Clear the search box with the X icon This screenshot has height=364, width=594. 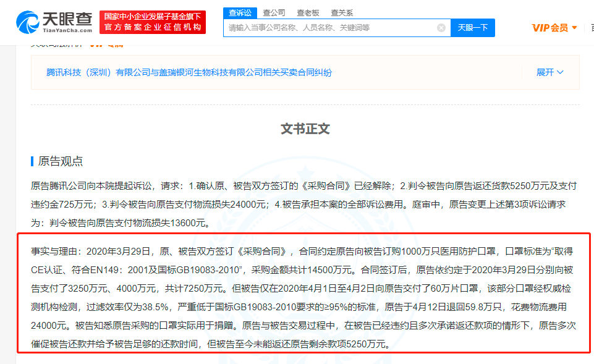pyautogui.click(x=441, y=28)
